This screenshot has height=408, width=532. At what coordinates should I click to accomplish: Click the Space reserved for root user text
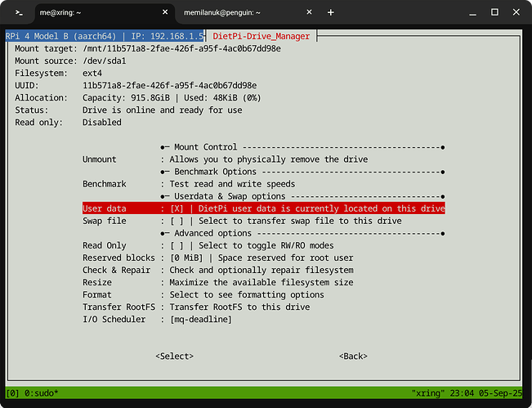286,258
